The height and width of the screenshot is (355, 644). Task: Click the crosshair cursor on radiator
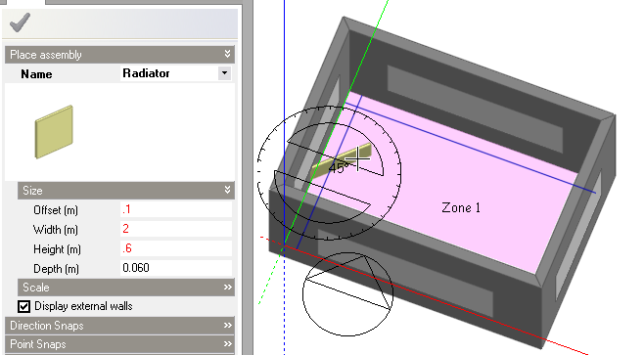click(358, 158)
